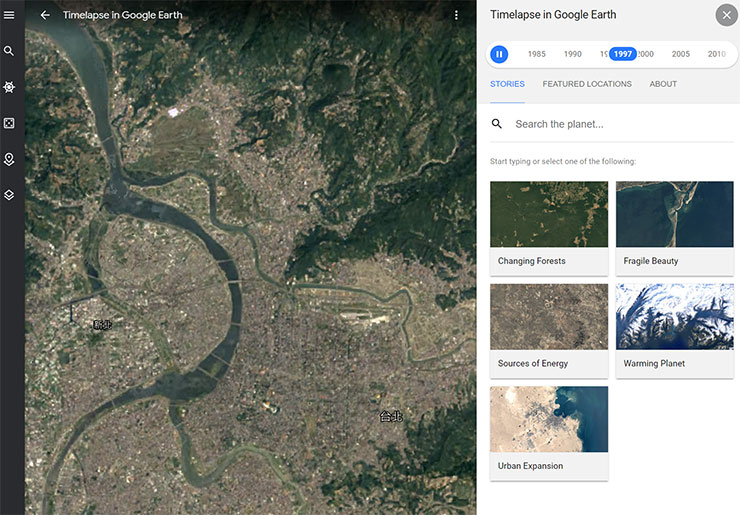This screenshot has width=740, height=515.
Task: Click the back arrow beside Timelapse title
Action: pos(45,15)
